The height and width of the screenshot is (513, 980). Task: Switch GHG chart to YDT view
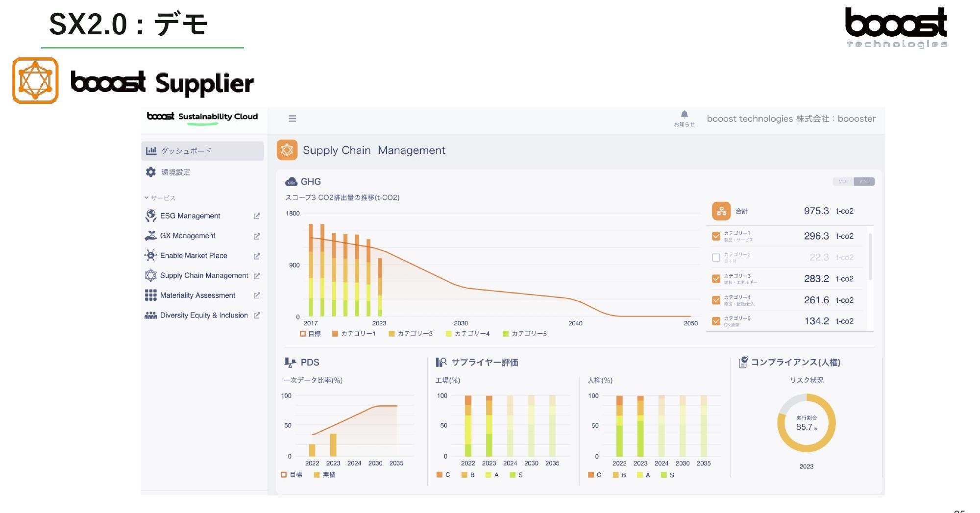(864, 182)
